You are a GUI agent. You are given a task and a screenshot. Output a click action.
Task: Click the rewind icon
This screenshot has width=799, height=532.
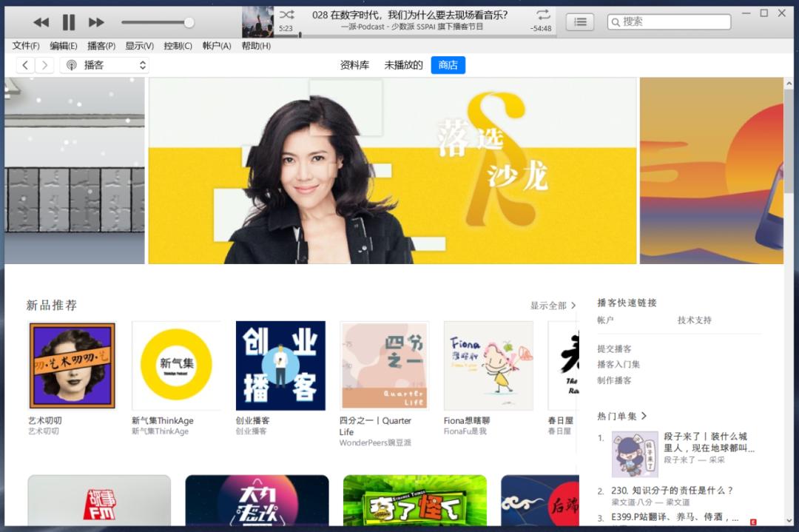pos(41,21)
